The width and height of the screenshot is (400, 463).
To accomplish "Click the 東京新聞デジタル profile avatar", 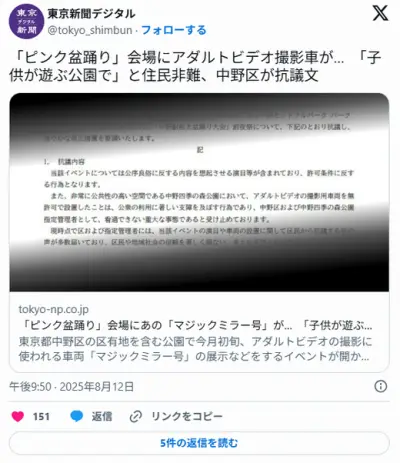I will tap(26, 21).
